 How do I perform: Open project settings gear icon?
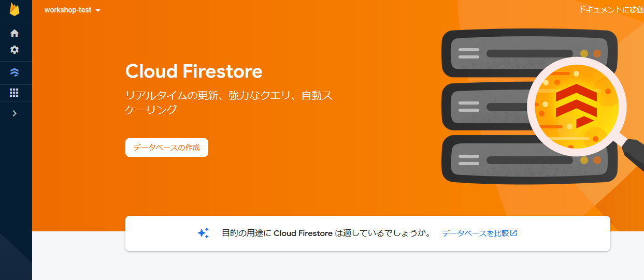pyautogui.click(x=15, y=50)
